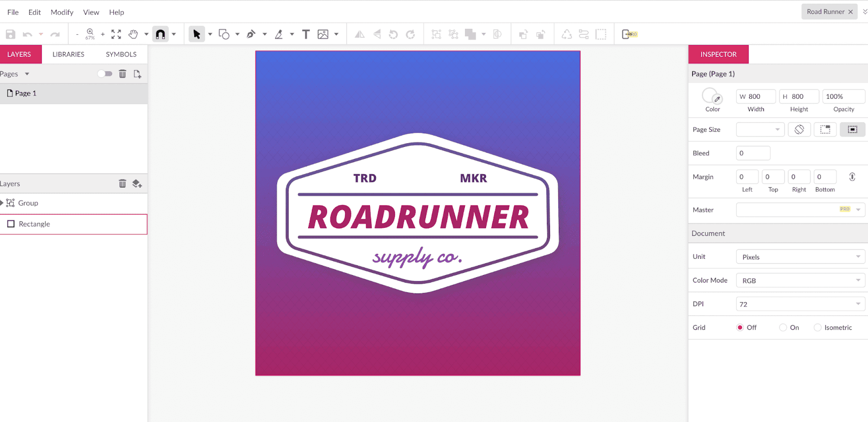Click the Bleed input field

(x=753, y=153)
